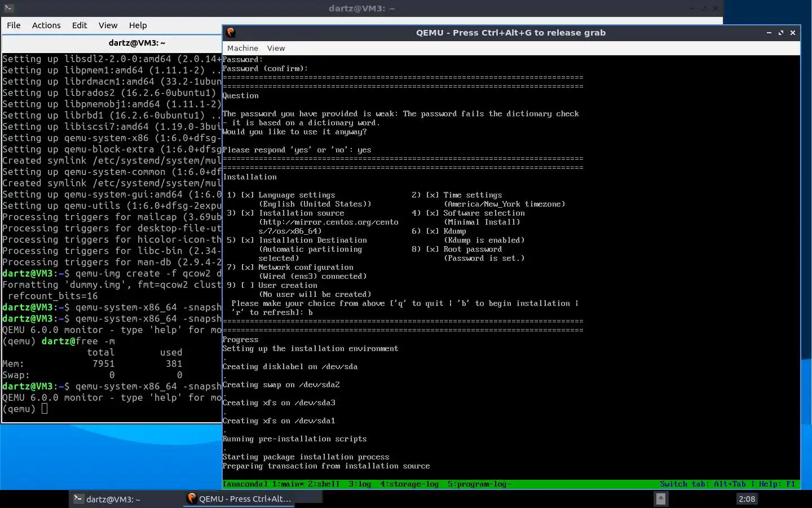Click 'Creating swap on /dev/sda2' line
The image size is (812, 508).
(x=281, y=385)
